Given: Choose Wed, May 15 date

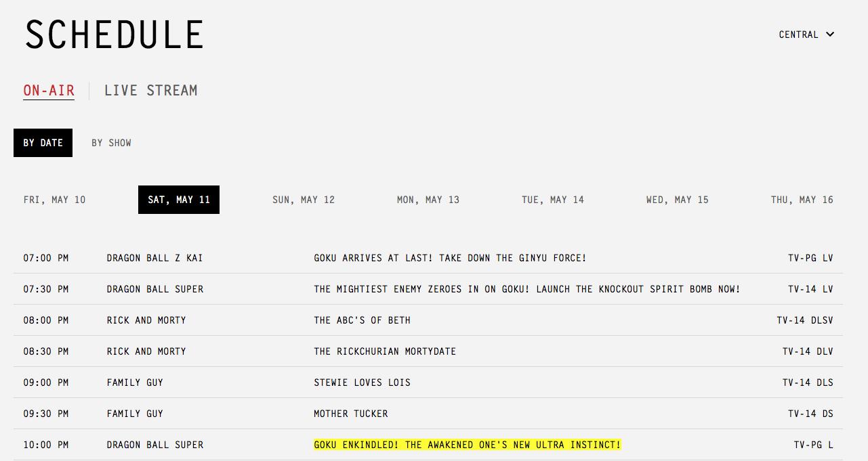Looking at the screenshot, I should [678, 200].
